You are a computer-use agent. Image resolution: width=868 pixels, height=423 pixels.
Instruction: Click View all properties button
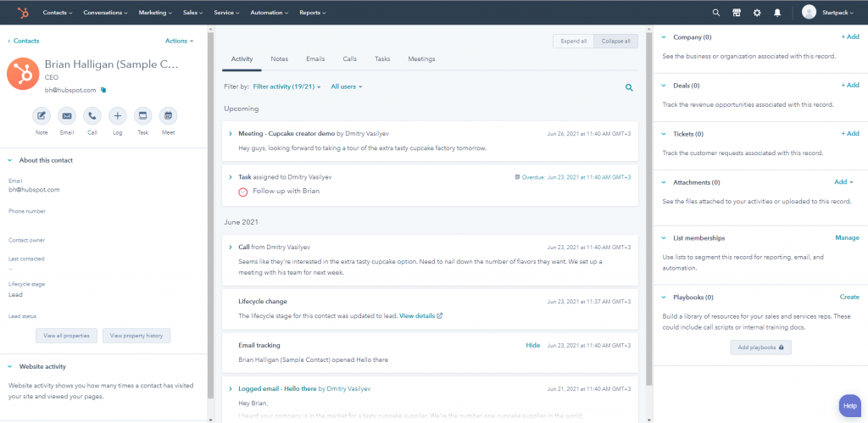(66, 336)
